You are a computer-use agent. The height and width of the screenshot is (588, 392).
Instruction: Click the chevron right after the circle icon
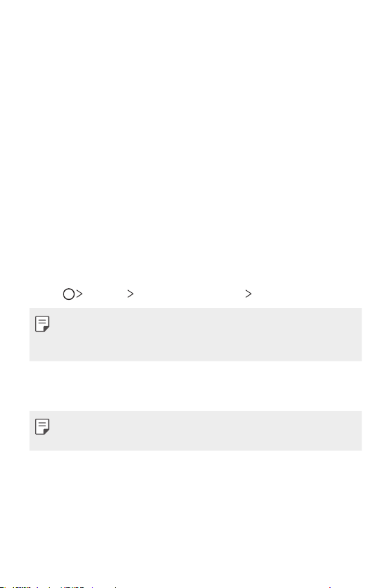(79, 294)
